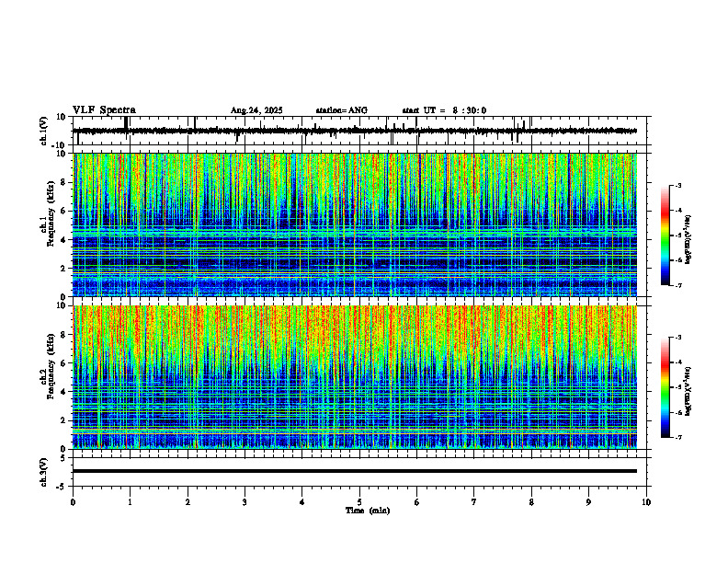728x563 pixels.
Task: Click the "station=ANG" header label
Action: point(341,110)
